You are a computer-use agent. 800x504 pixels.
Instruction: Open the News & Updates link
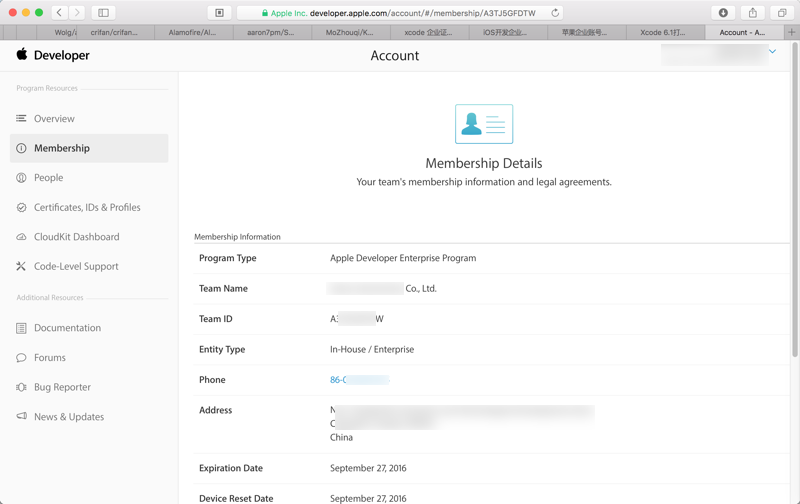[x=69, y=417]
